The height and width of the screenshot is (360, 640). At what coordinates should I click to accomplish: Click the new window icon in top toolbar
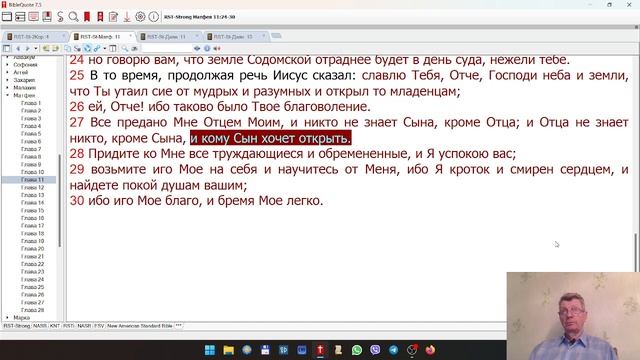[x=7, y=17]
